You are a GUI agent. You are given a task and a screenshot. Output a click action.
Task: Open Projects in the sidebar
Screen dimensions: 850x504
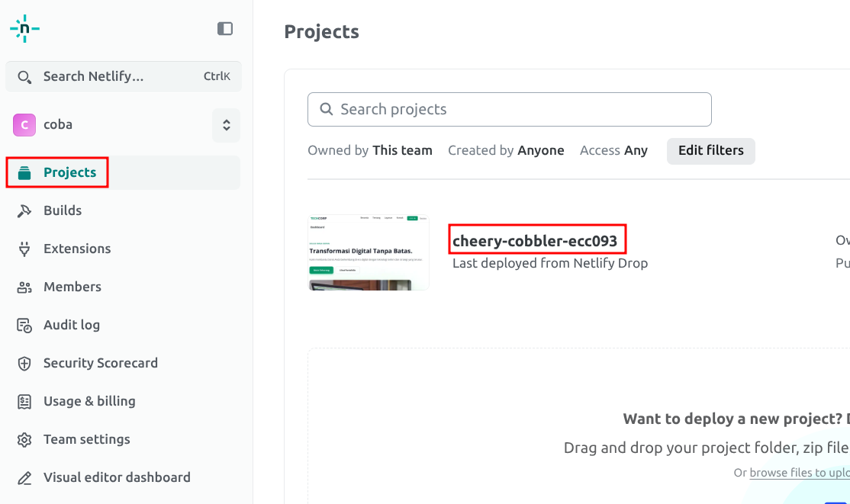click(x=124, y=173)
